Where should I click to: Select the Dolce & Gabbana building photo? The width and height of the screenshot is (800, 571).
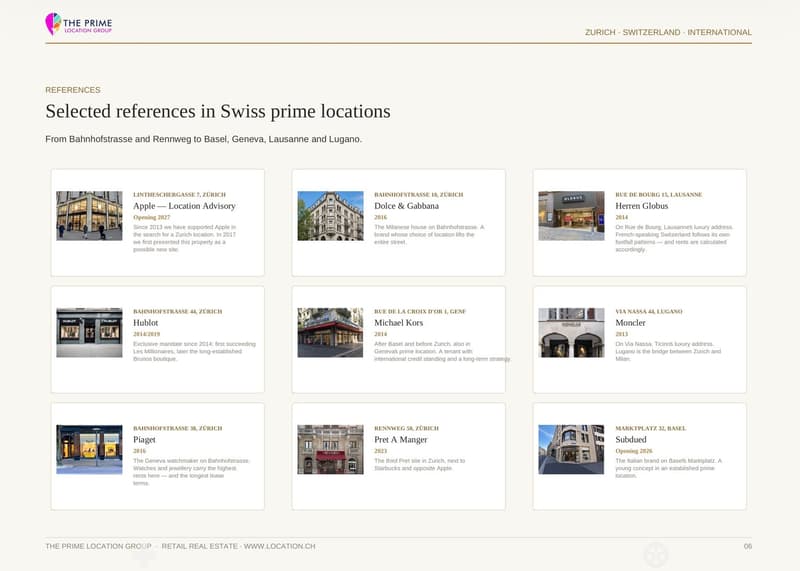click(331, 215)
